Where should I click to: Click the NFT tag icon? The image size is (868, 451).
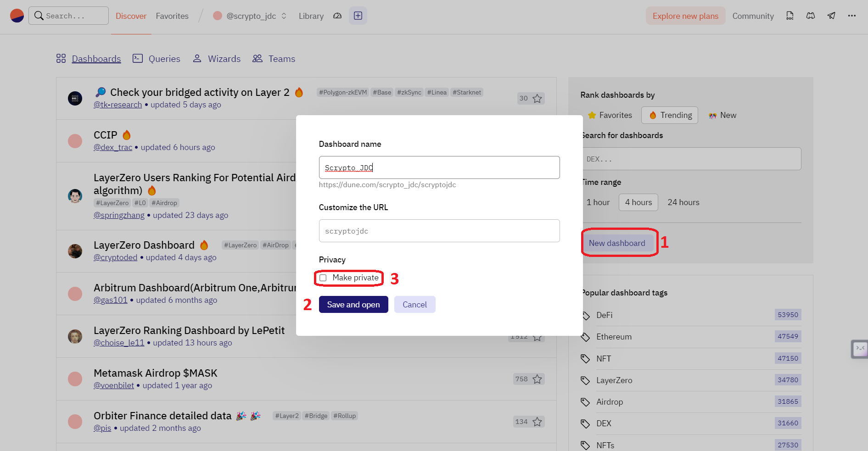click(585, 359)
